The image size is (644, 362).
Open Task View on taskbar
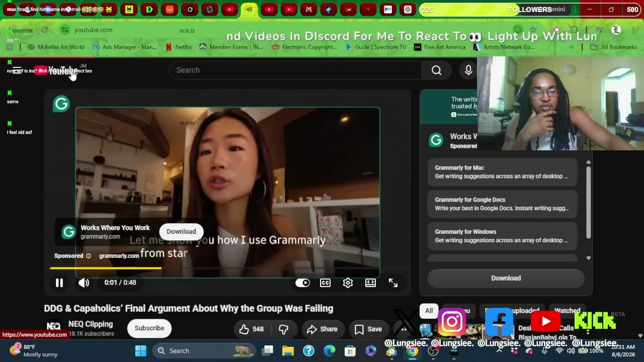pos(268,351)
